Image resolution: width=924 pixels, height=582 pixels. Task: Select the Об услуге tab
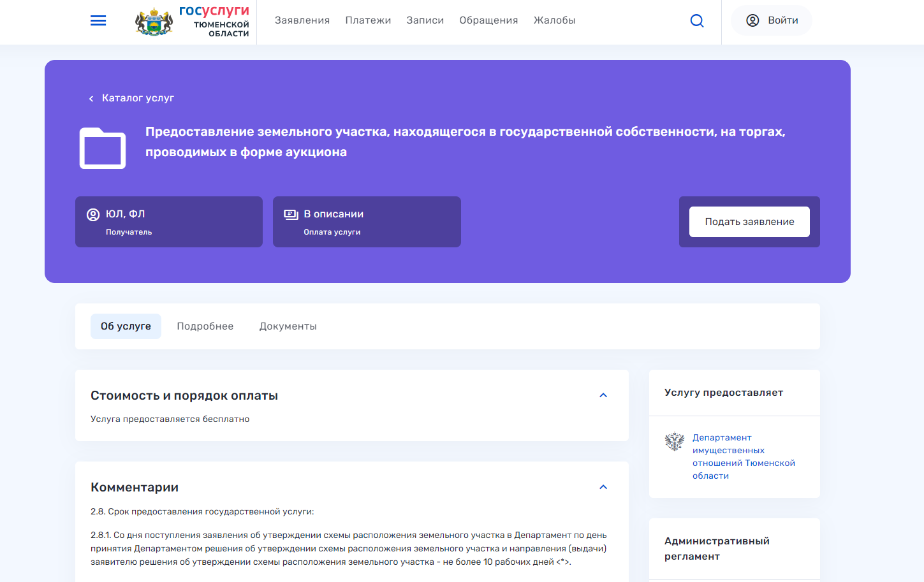tap(126, 326)
